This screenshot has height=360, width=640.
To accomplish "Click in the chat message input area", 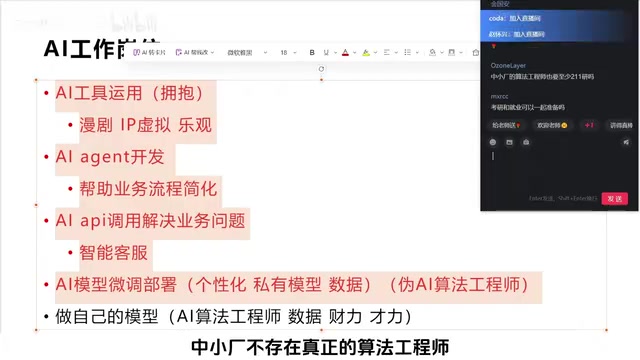I will coord(559,171).
